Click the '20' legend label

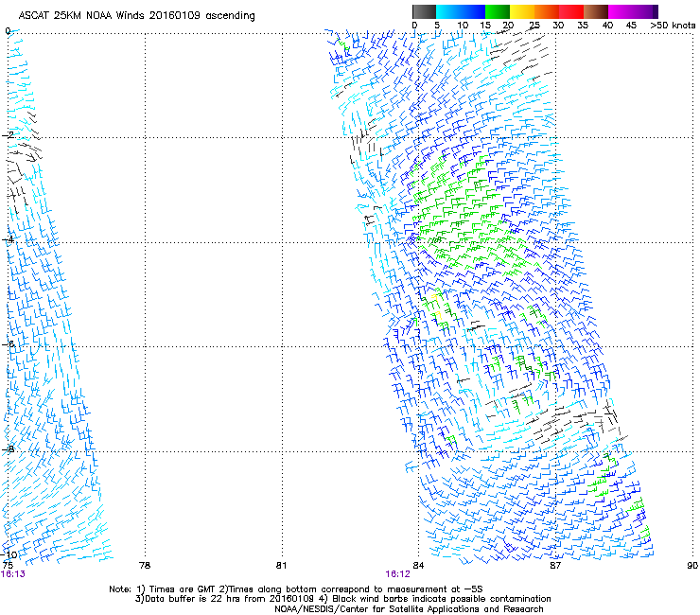pyautogui.click(x=509, y=26)
